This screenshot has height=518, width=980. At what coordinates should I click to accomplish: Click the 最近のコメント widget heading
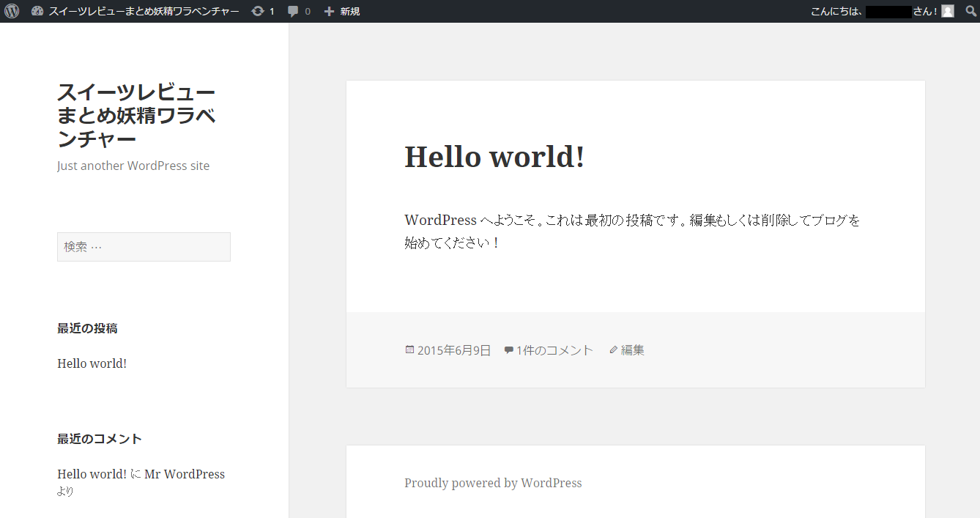point(100,439)
